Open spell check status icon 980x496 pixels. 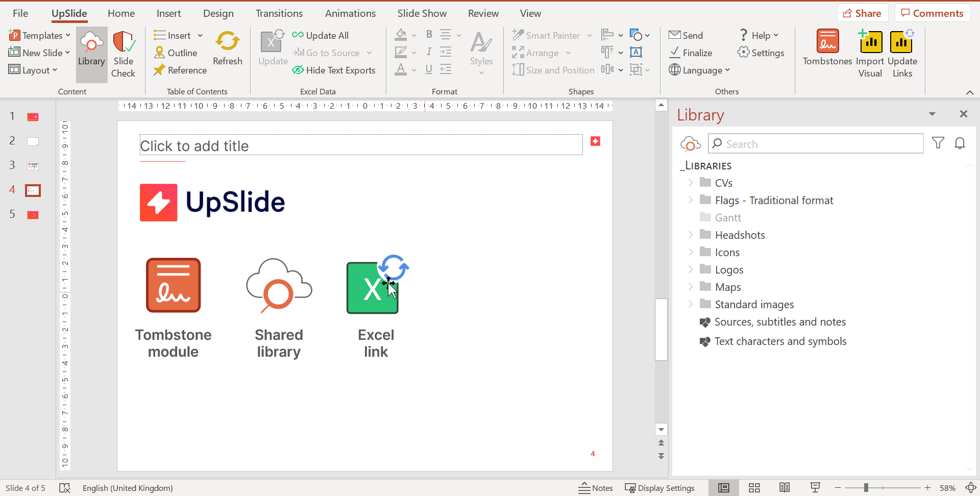coord(65,488)
